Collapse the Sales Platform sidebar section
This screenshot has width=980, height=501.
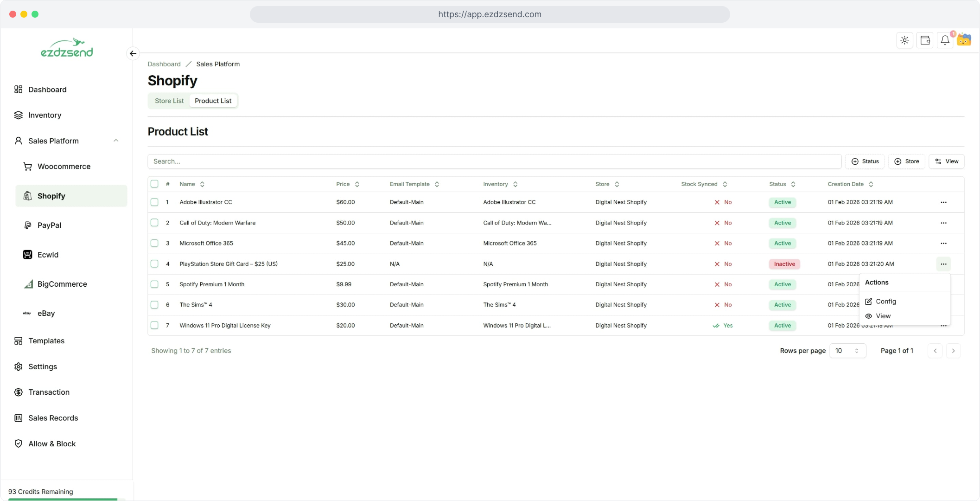pos(116,141)
